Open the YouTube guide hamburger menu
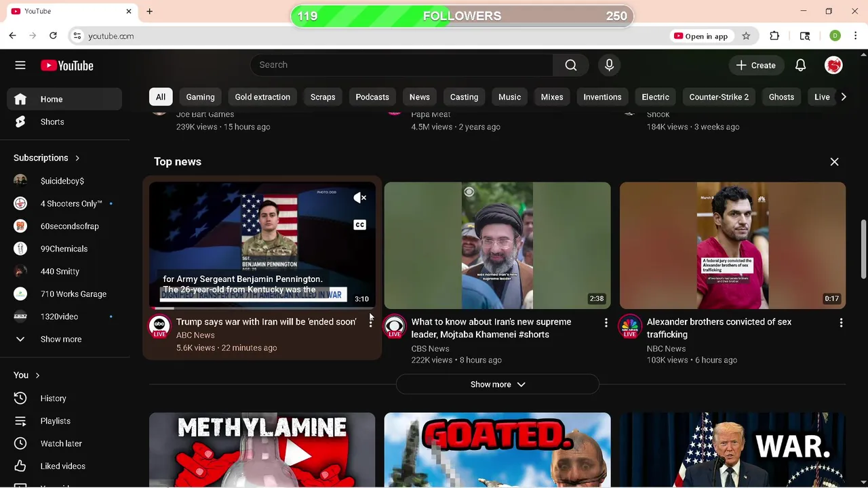This screenshot has width=868, height=488. tap(20, 65)
